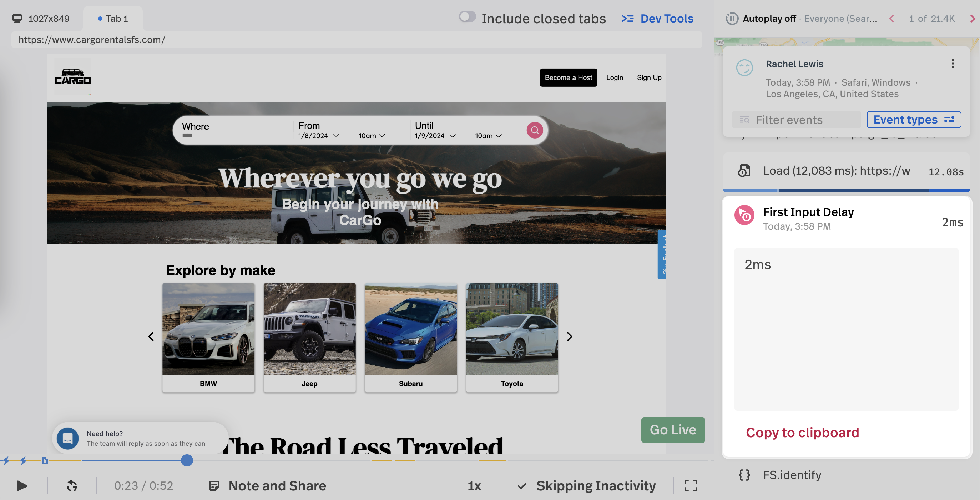Click the three-dot menu beside Rachel Lewis
Screen dimensions: 980x500
point(953,64)
